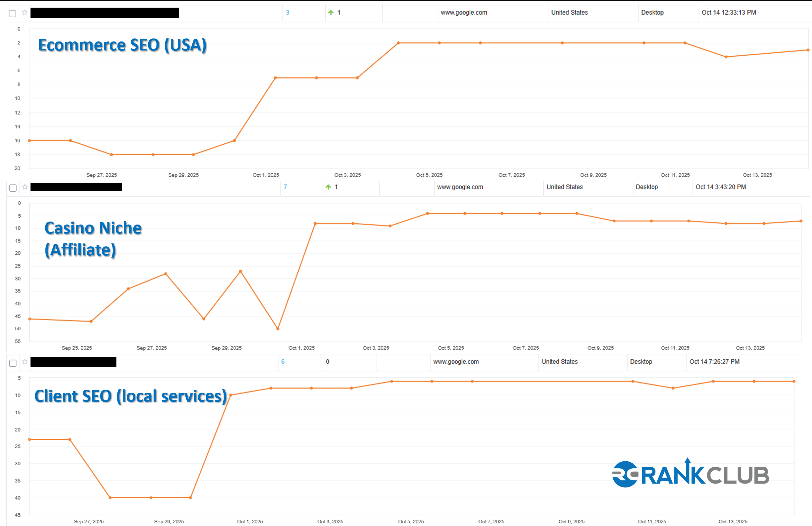The image size is (812, 526).
Task: Tick checkbox for the Ecommerce SEO row
Action: 13,13
